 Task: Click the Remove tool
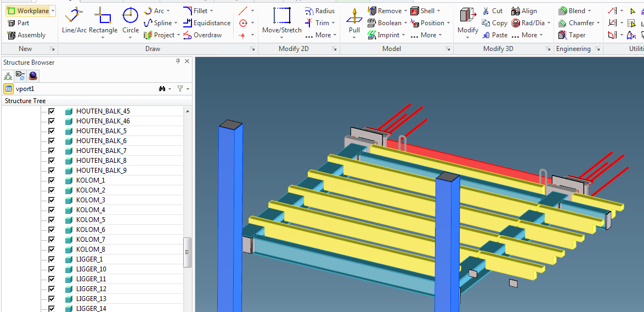pos(387,11)
